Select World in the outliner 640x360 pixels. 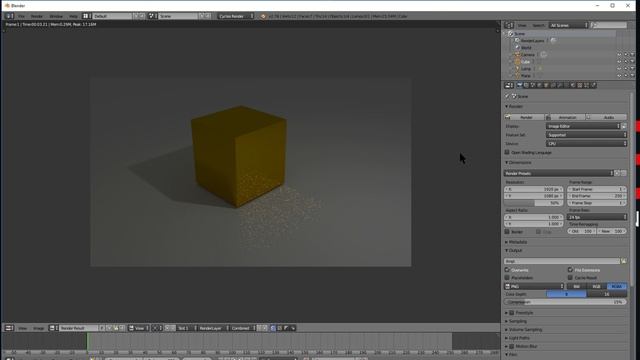click(x=526, y=47)
